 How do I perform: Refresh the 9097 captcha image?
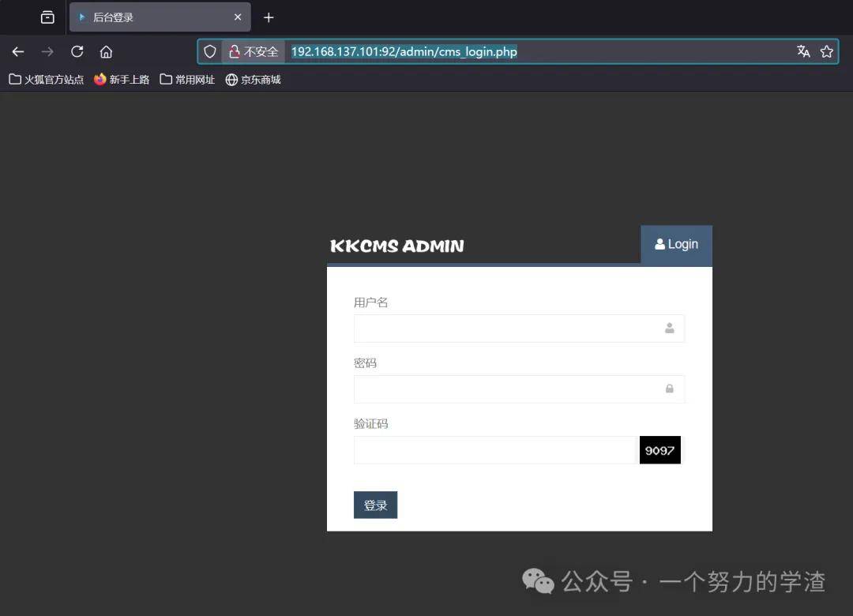point(659,450)
